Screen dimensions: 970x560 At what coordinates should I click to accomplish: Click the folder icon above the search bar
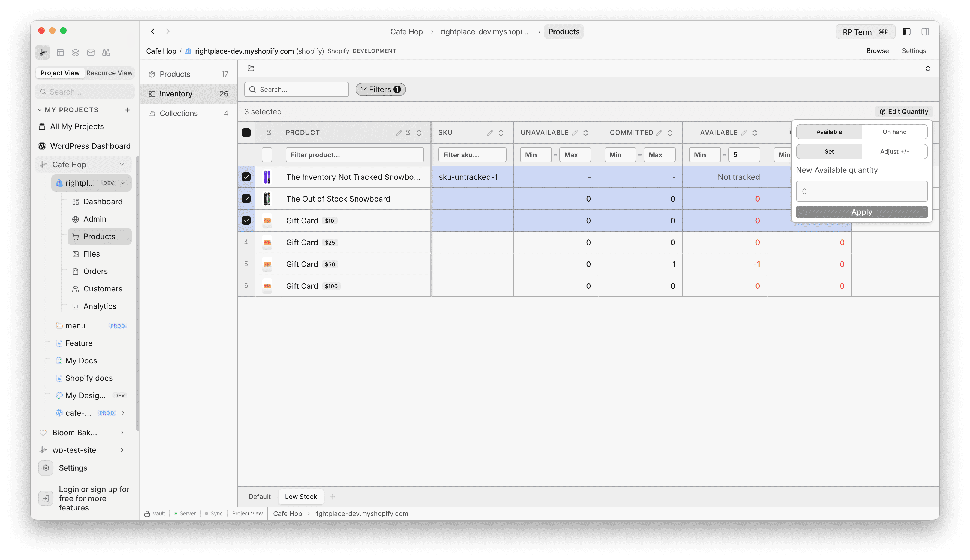coord(251,68)
